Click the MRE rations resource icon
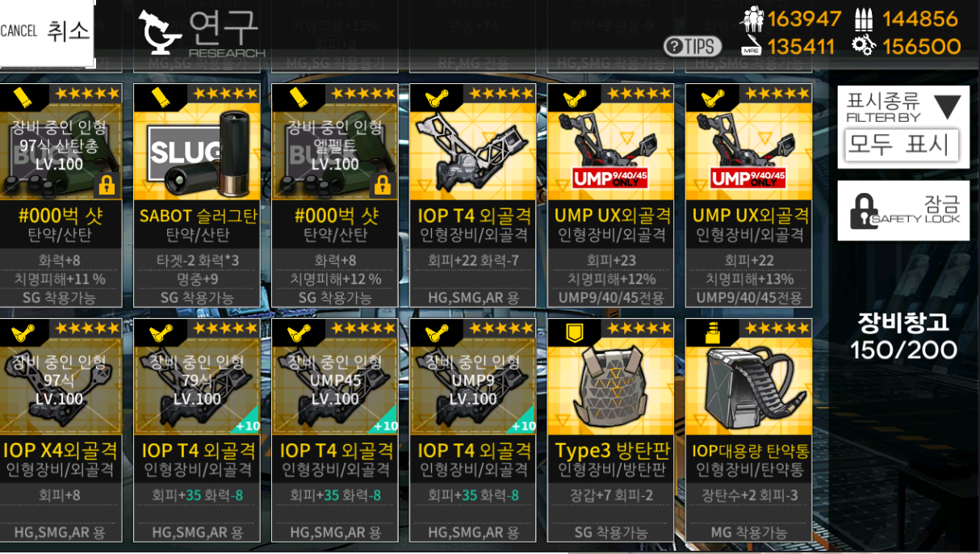The height and width of the screenshot is (554, 980). [752, 46]
